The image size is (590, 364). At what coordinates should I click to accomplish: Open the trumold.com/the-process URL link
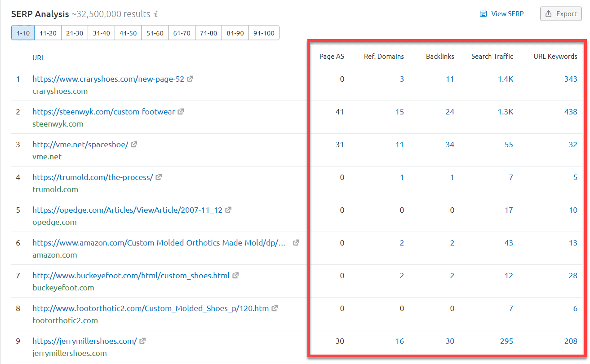pos(93,177)
